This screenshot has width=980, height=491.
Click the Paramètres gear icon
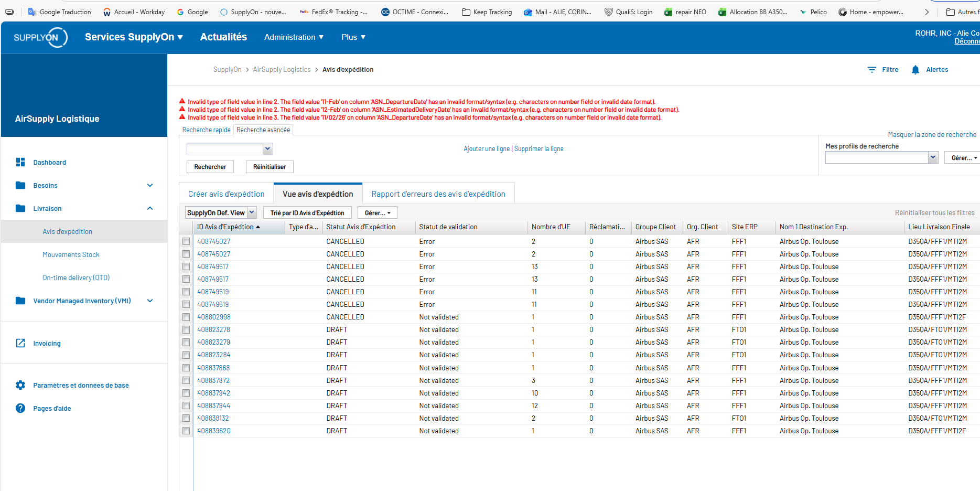point(20,385)
